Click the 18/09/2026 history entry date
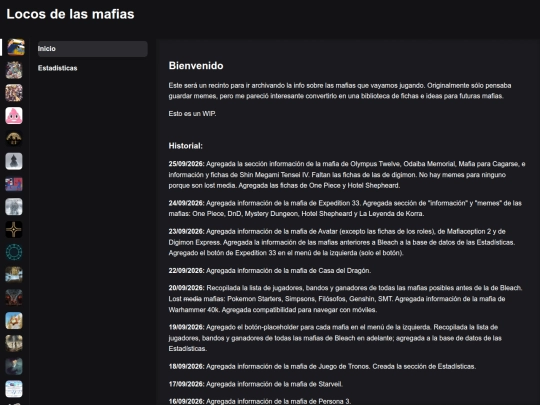 [186, 366]
